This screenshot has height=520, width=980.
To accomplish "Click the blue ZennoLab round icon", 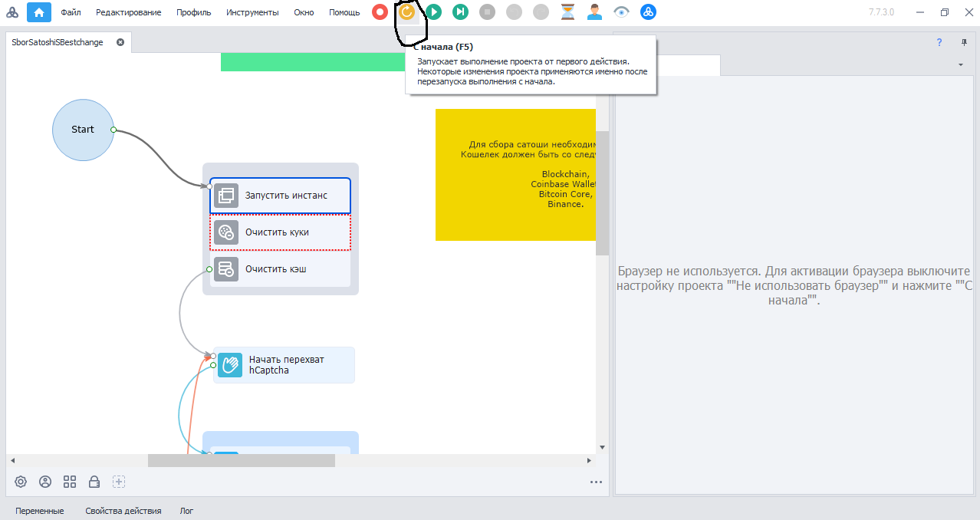I will tap(648, 12).
